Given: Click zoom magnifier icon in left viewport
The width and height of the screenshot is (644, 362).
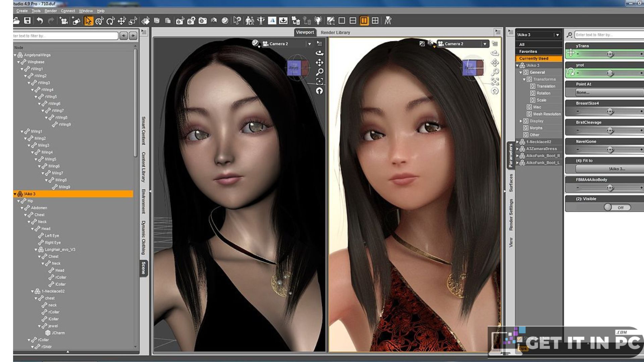Looking at the screenshot, I should [x=320, y=72].
